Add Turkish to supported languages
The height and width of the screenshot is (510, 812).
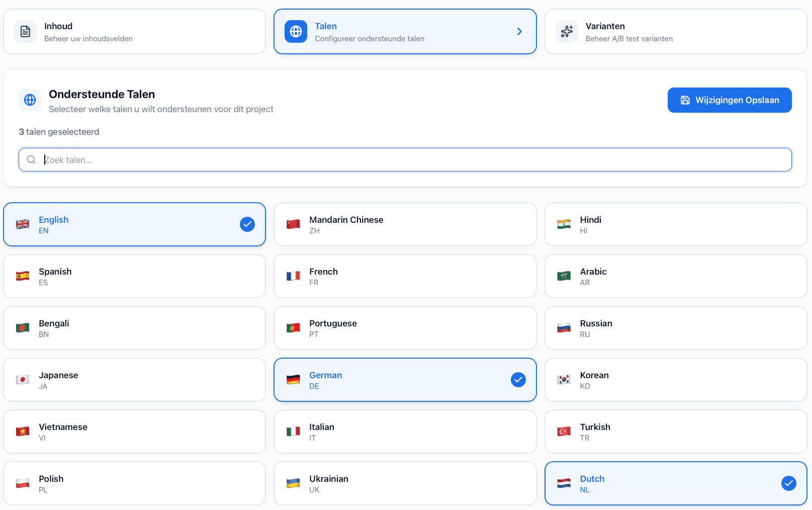point(675,431)
